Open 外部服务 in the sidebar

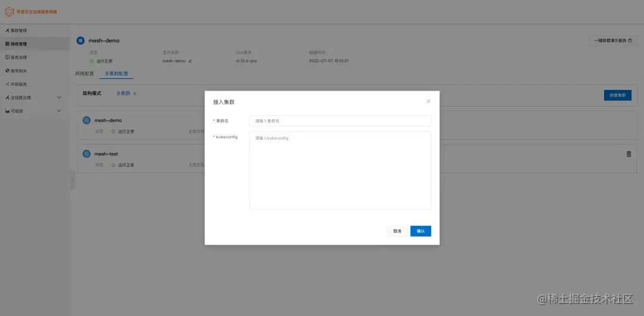pos(35,84)
